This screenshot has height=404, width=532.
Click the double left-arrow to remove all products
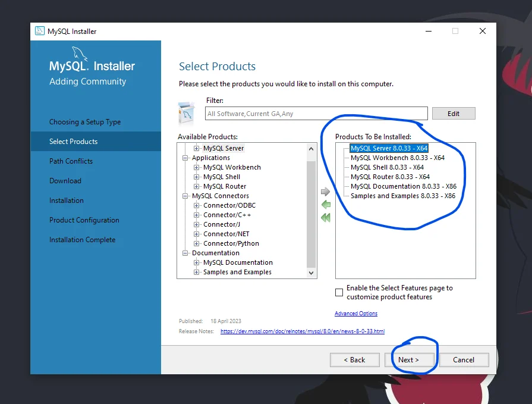click(326, 218)
